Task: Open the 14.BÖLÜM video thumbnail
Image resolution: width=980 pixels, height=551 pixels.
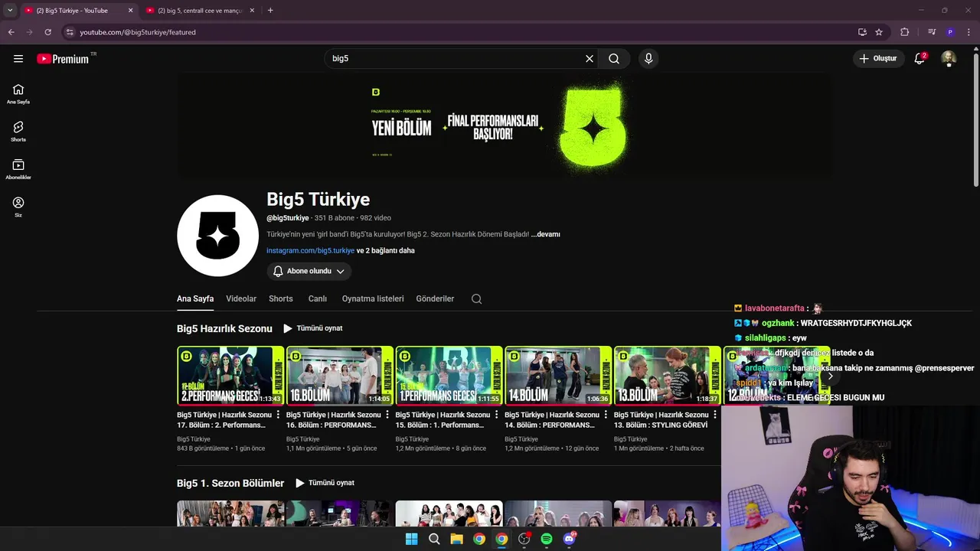Action: 558,375
